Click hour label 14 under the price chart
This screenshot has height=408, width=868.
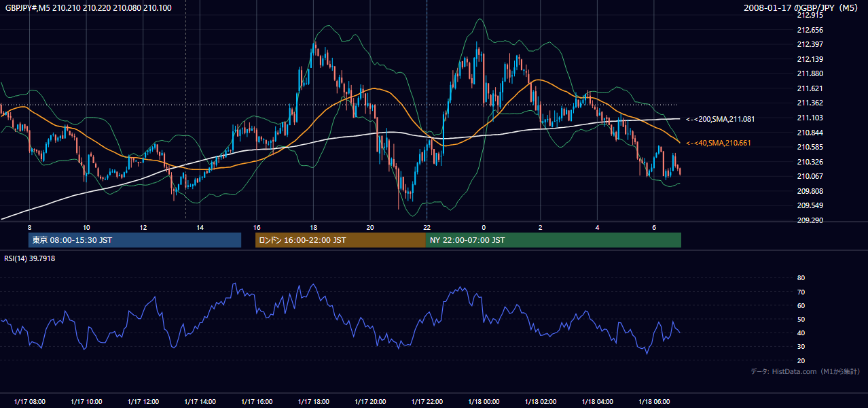click(x=200, y=227)
